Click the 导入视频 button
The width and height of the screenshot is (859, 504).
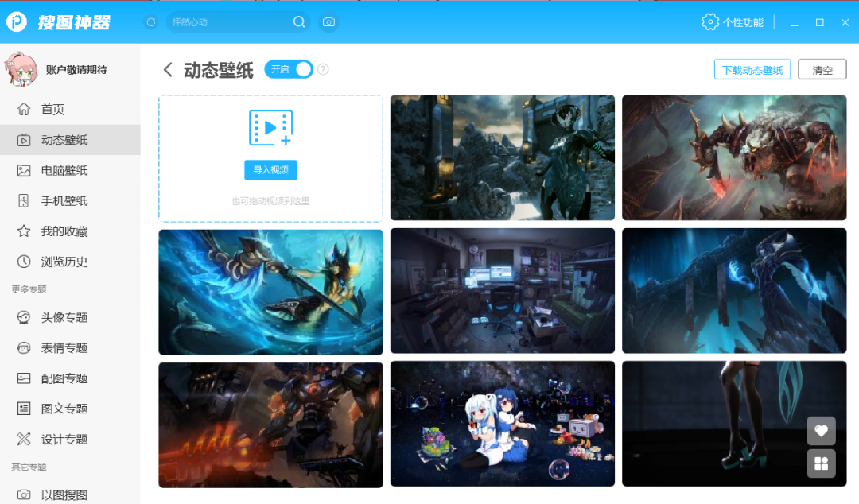270,170
